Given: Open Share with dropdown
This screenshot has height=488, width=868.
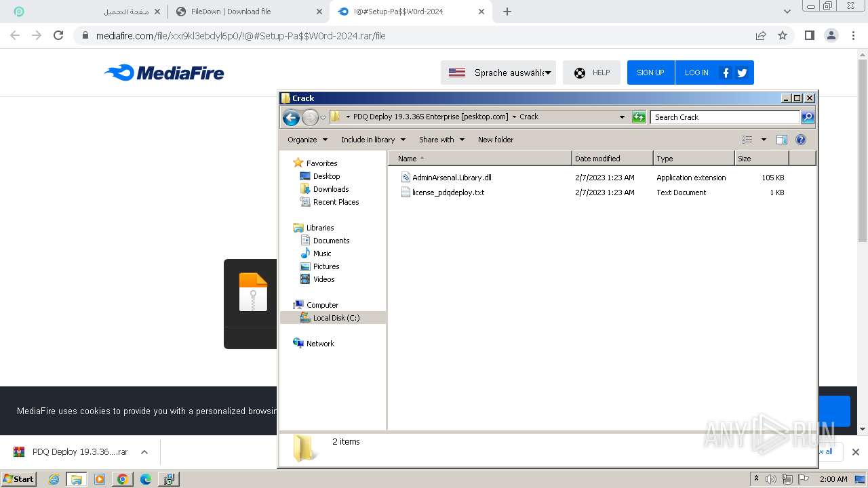Looking at the screenshot, I should tap(441, 140).
